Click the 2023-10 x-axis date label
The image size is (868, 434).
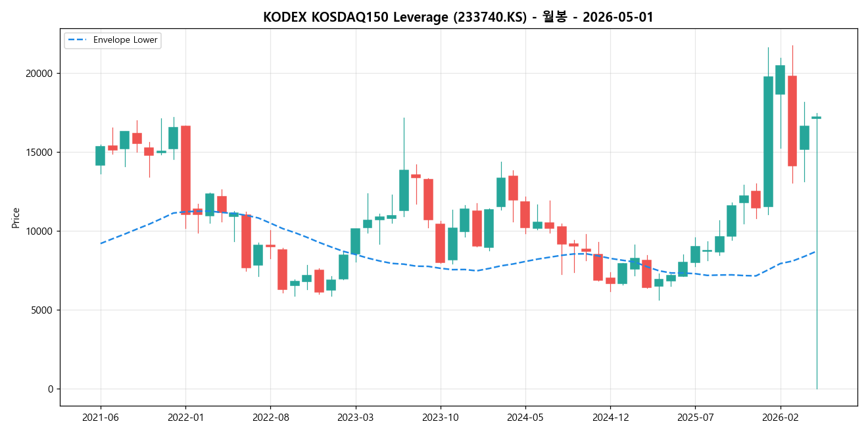441,417
